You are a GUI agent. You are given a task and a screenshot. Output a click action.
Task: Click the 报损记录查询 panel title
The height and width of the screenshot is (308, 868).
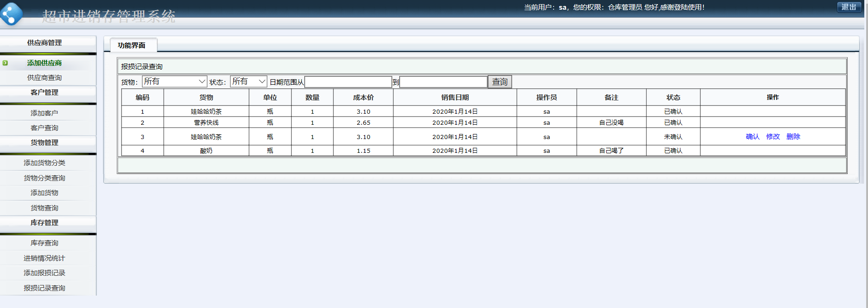[x=142, y=67]
